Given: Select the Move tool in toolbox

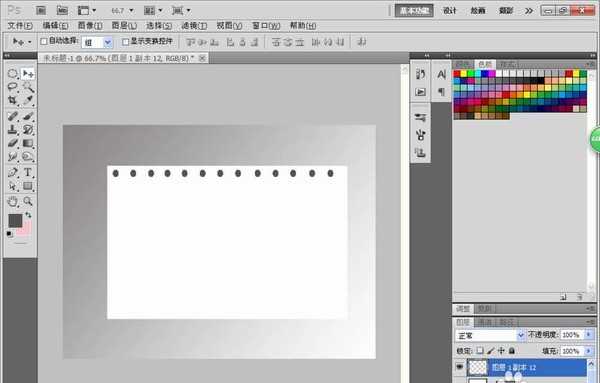Looking at the screenshot, I should tap(28, 73).
